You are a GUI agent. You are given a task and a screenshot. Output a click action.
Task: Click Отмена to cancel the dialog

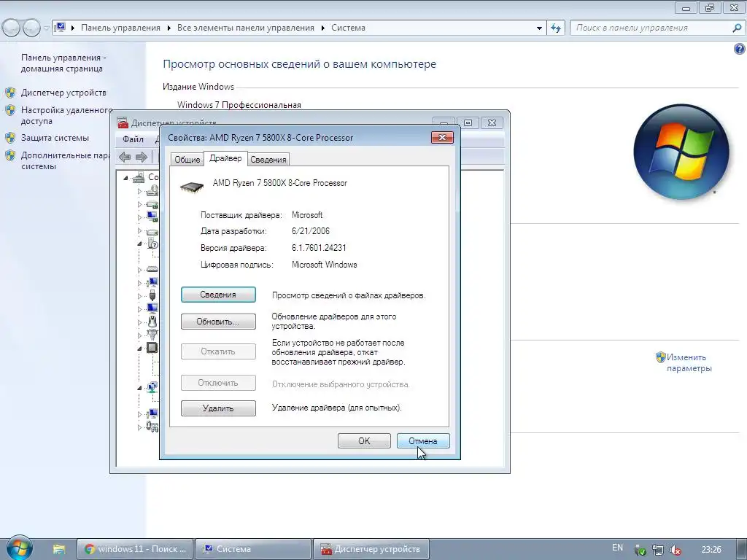[x=423, y=441]
